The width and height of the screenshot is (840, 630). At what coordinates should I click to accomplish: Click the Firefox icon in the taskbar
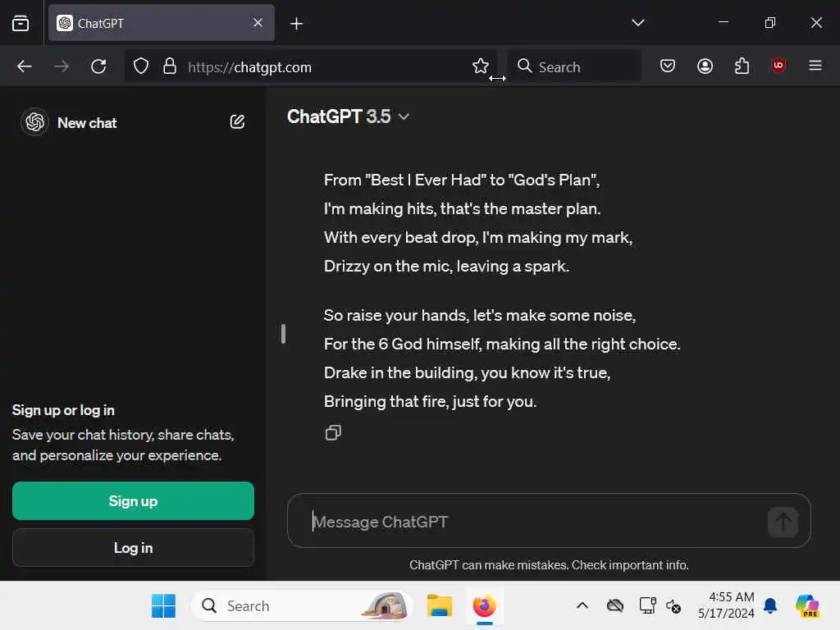pos(484,606)
